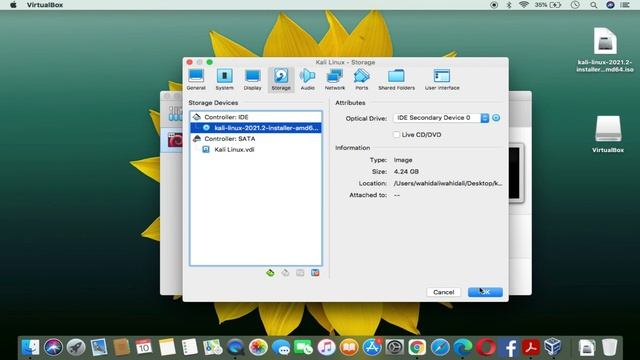Click the Time Machine clock icon in menu bar
640x360 pixels.
[575, 5]
